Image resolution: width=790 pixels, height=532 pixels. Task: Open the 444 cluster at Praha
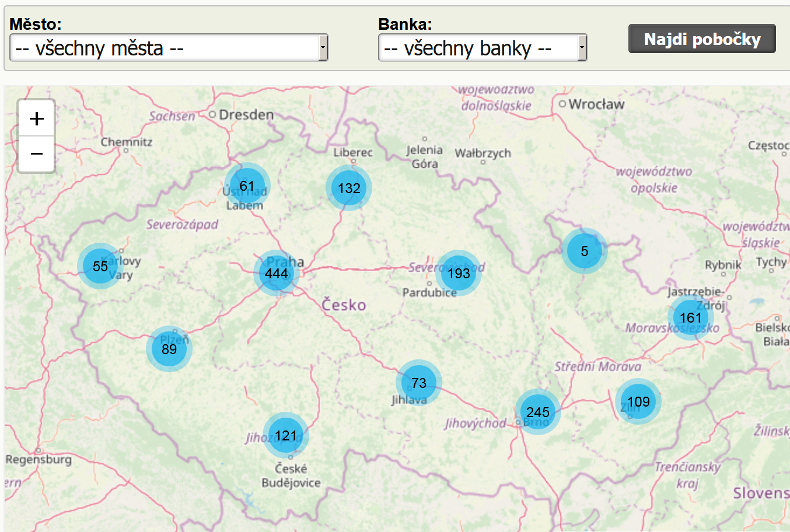pos(277,273)
